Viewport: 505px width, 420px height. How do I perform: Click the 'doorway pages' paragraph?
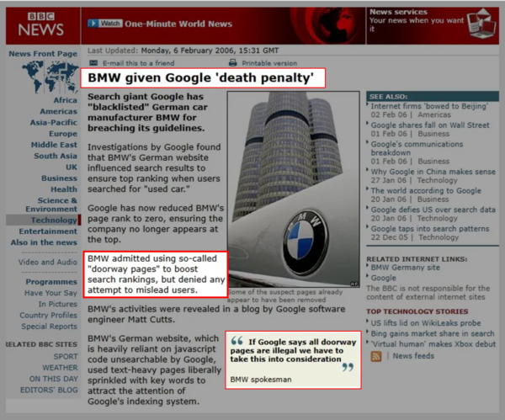tap(156, 274)
